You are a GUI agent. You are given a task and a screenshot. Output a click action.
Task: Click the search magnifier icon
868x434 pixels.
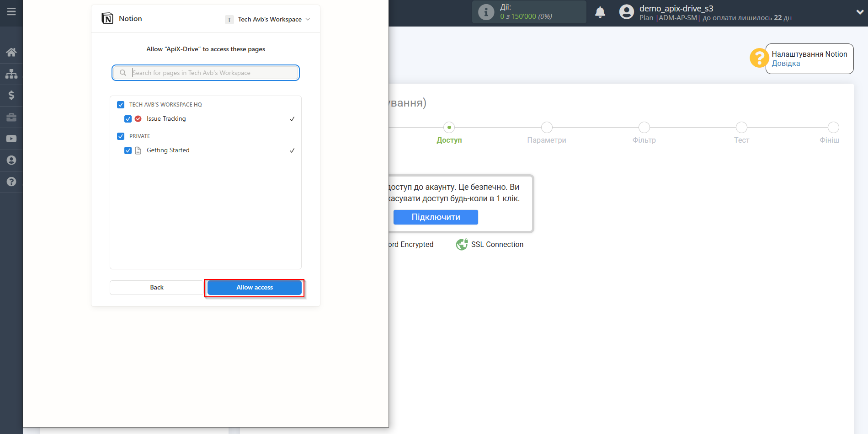click(123, 73)
